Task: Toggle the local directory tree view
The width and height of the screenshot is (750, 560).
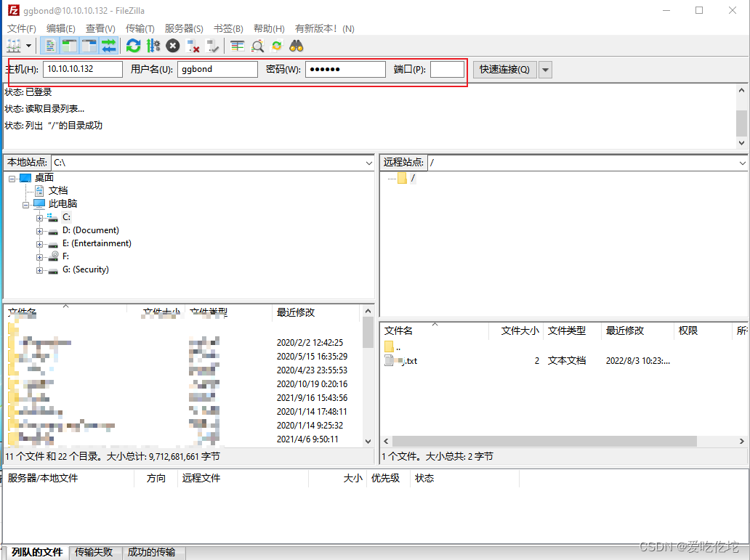Action: tap(69, 46)
